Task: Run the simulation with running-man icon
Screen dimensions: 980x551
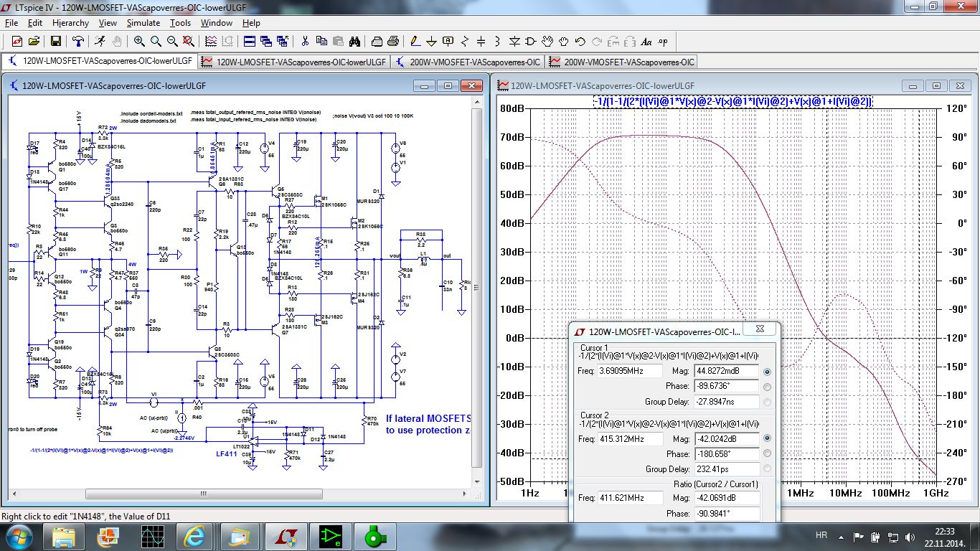Action: [100, 41]
